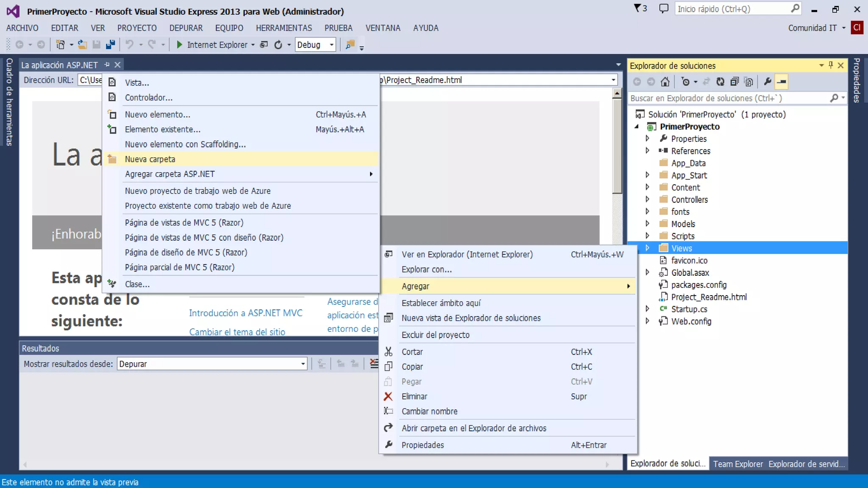Click the Home icon in Solution Explorer toolbar
The image size is (868, 488).
665,82
